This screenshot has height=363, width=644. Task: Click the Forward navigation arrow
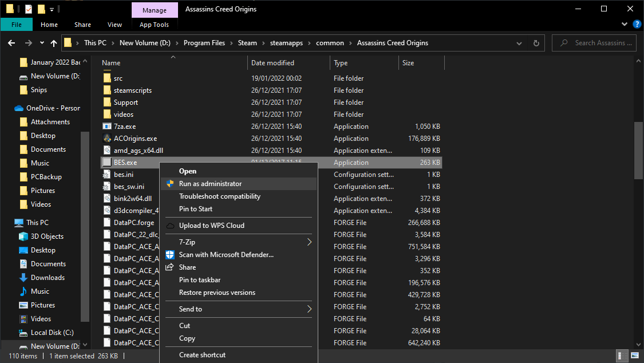coord(29,43)
